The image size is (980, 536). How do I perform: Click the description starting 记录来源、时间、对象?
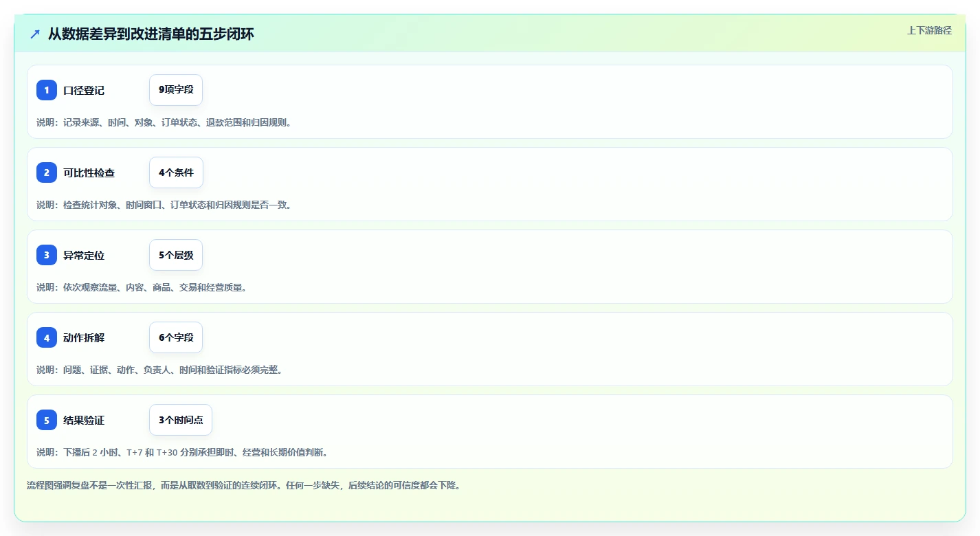tap(164, 122)
